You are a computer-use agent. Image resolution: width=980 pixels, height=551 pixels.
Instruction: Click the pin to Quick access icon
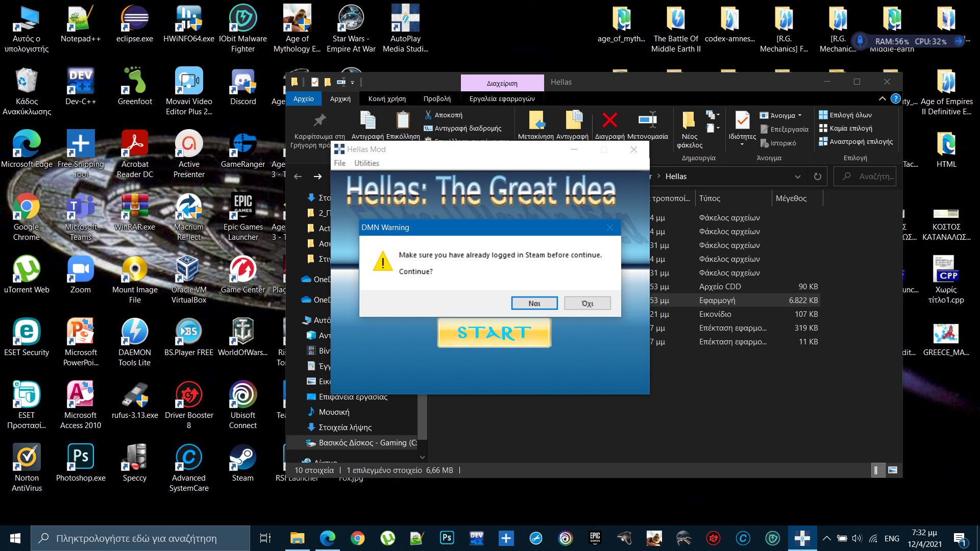tap(320, 120)
